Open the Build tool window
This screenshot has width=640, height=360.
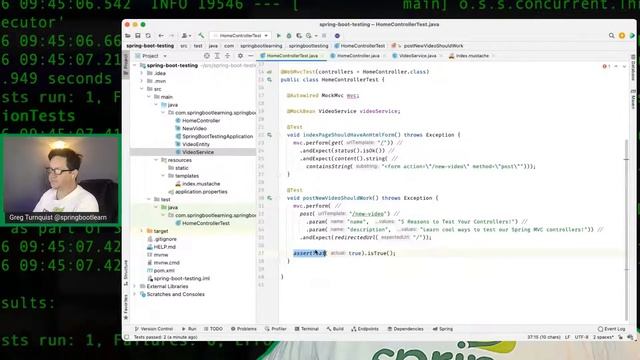tap(335, 329)
